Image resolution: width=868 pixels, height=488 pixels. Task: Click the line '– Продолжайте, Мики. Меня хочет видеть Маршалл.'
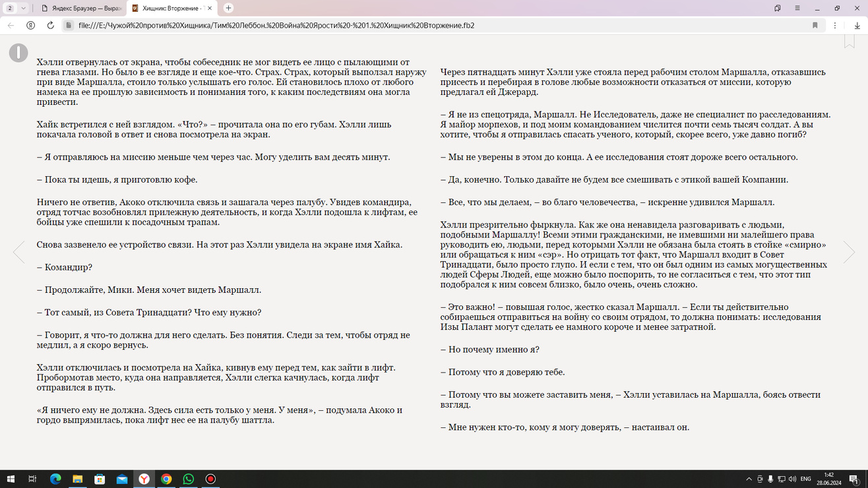[x=149, y=290]
